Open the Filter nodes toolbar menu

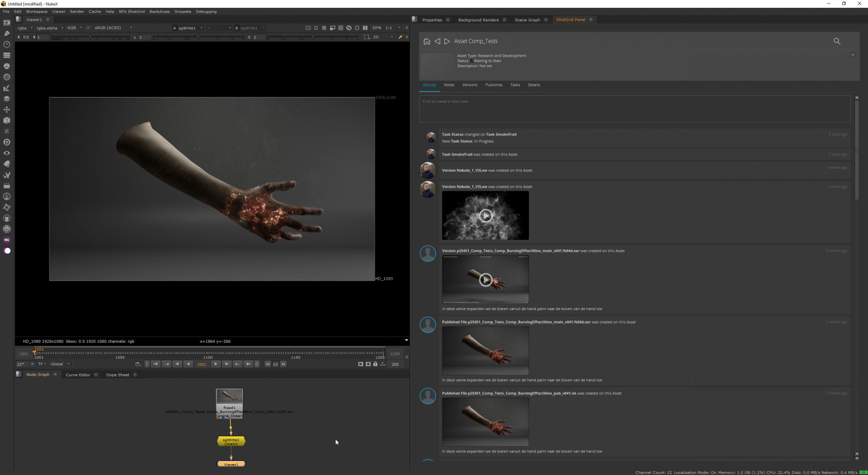point(7,77)
